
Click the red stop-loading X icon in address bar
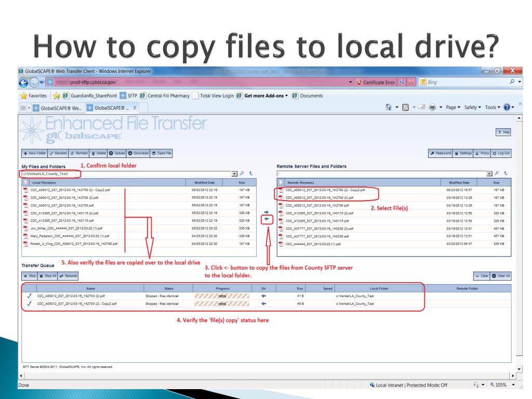tap(411, 82)
